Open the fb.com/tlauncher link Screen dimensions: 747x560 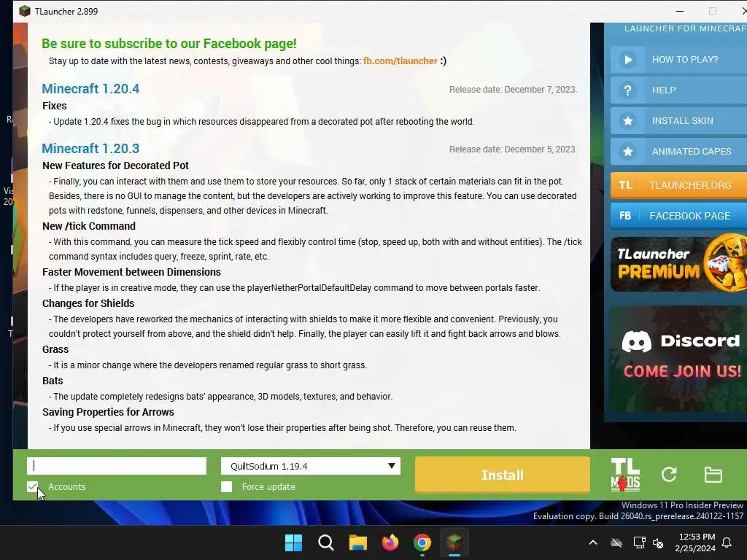pos(400,61)
